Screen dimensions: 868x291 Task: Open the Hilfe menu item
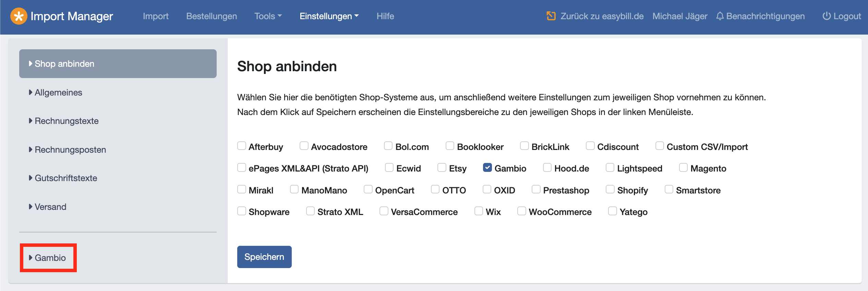point(385,16)
